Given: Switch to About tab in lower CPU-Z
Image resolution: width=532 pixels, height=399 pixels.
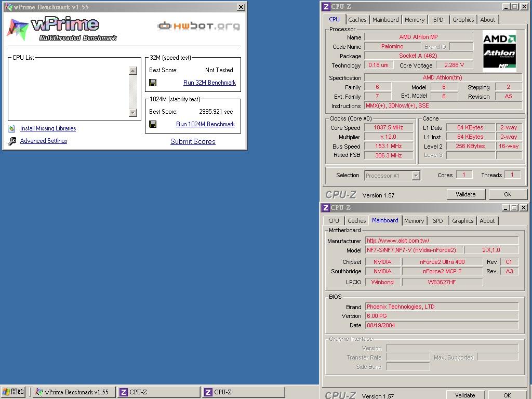Looking at the screenshot, I should (487, 220).
